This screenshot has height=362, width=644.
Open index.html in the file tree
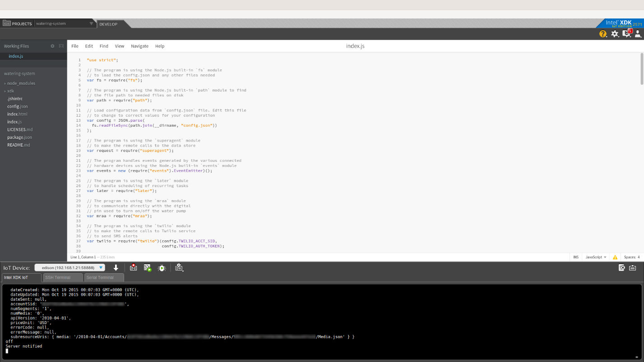[x=17, y=114]
